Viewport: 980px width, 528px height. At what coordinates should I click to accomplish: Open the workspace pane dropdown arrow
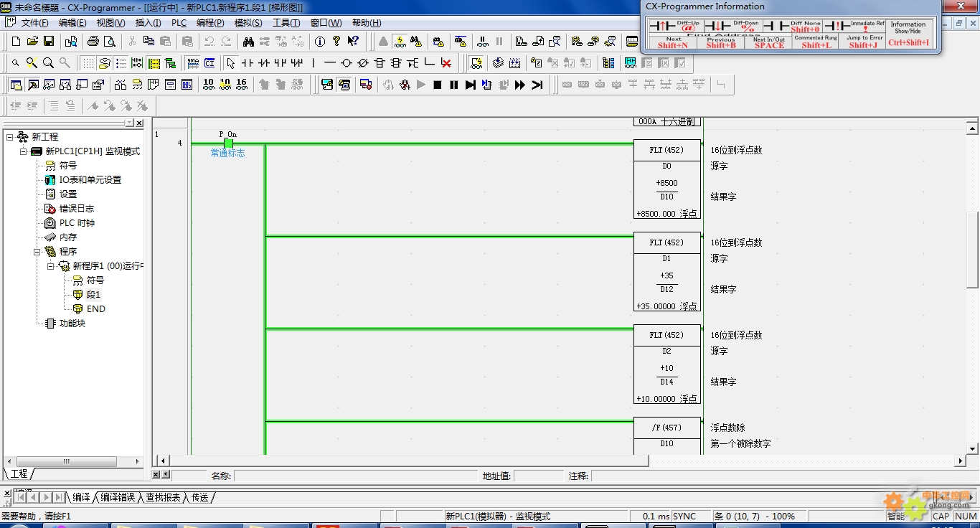click(x=130, y=123)
